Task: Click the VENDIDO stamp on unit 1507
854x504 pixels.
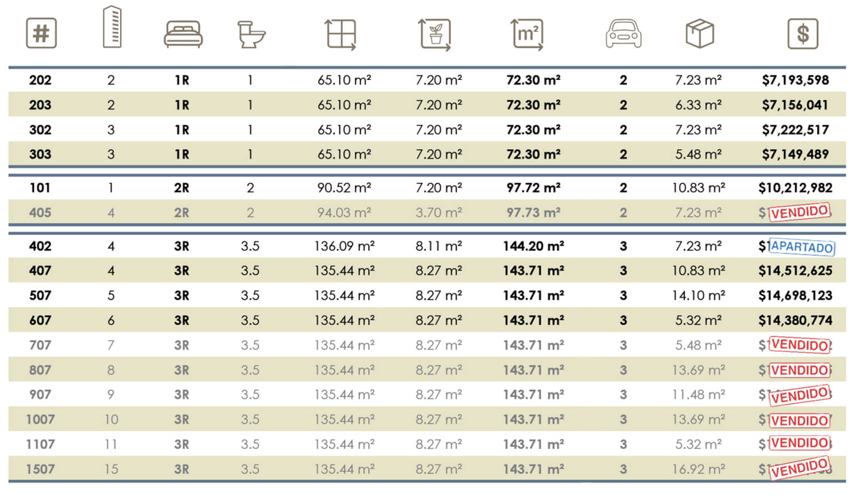Action: click(800, 468)
